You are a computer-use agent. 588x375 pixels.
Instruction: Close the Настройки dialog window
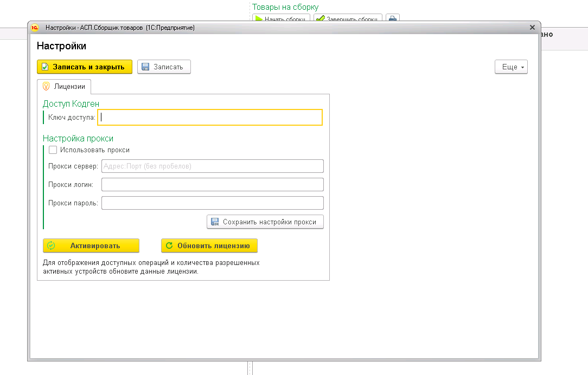click(x=532, y=27)
